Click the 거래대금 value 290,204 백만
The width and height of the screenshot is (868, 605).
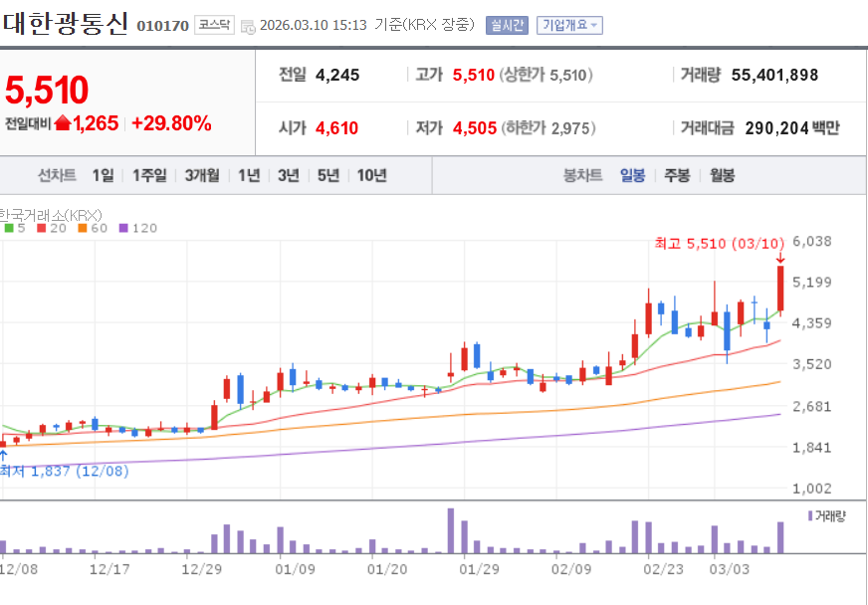pos(792,127)
